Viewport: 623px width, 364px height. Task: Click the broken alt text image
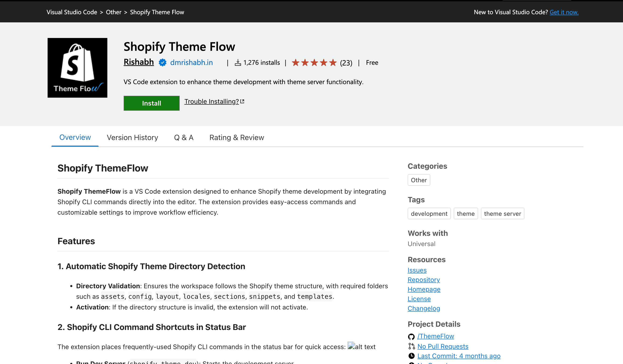pyautogui.click(x=351, y=346)
